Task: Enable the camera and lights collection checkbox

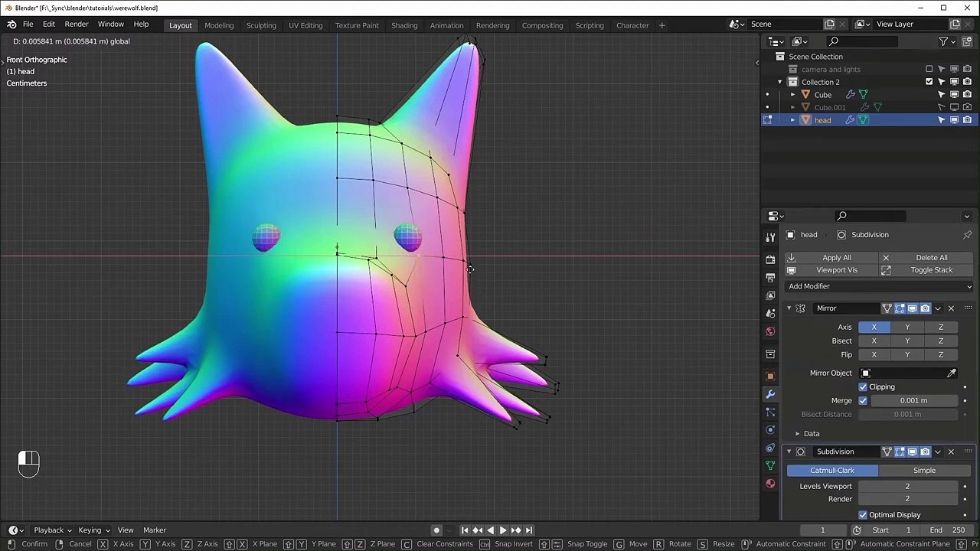Action: click(x=929, y=70)
